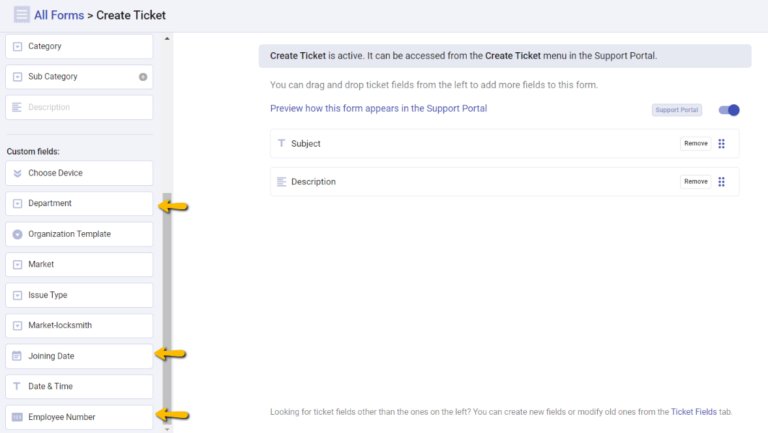Click the Description field label in form
This screenshot has width=768, height=433.
pyautogui.click(x=313, y=182)
